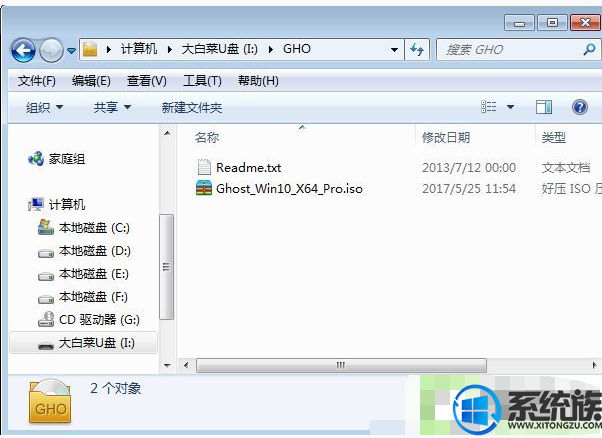The width and height of the screenshot is (602, 438).
Task: Open the Help question-mark icon
Action: pyautogui.click(x=579, y=107)
